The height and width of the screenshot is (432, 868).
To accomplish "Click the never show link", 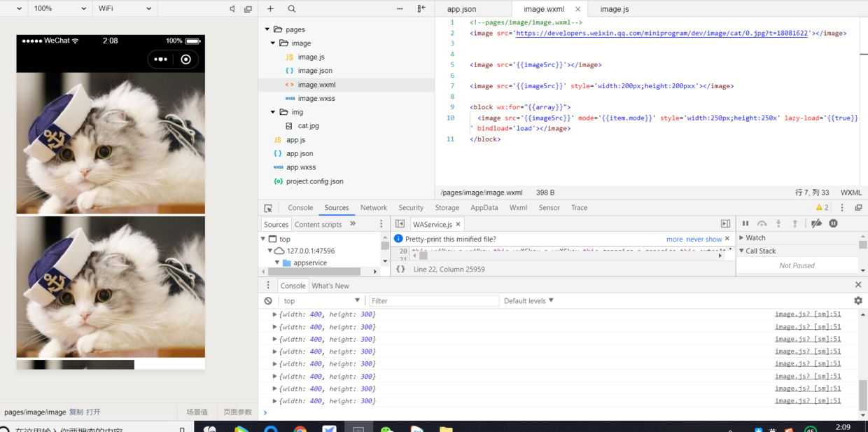I will coord(703,239).
